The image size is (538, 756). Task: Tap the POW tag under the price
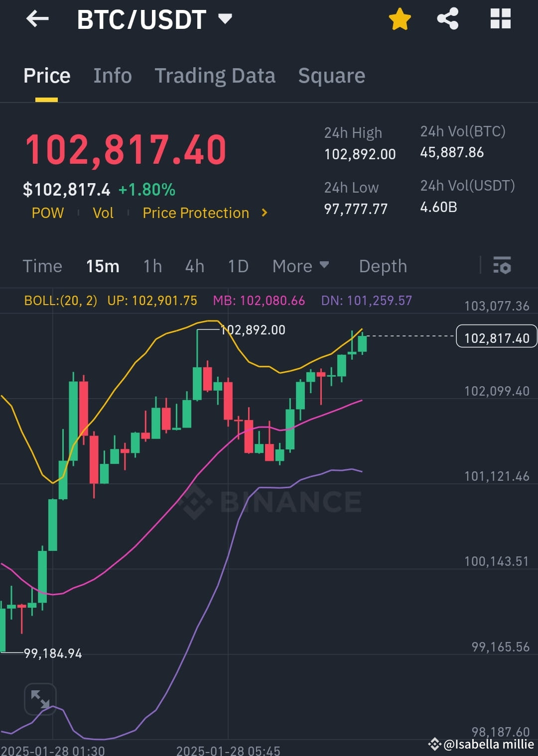[47, 213]
